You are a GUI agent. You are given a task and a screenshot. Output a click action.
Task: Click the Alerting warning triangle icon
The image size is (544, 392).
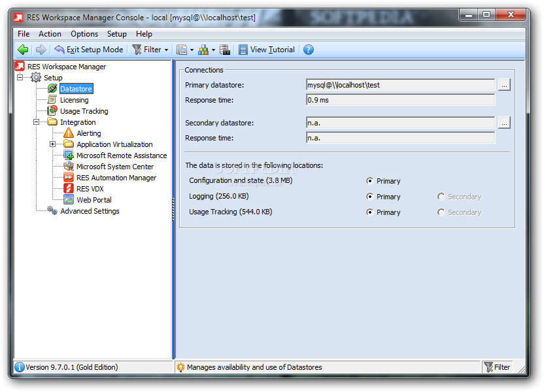pyautogui.click(x=69, y=133)
